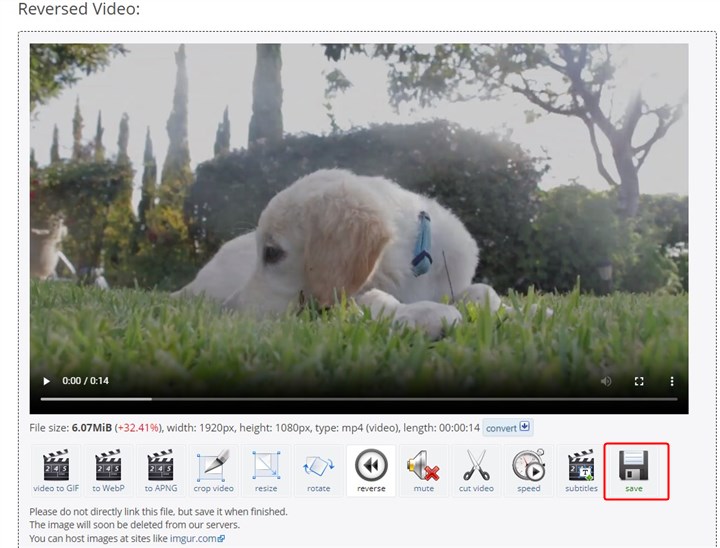Toggle the video player volume
720x548 pixels.
[x=606, y=381]
